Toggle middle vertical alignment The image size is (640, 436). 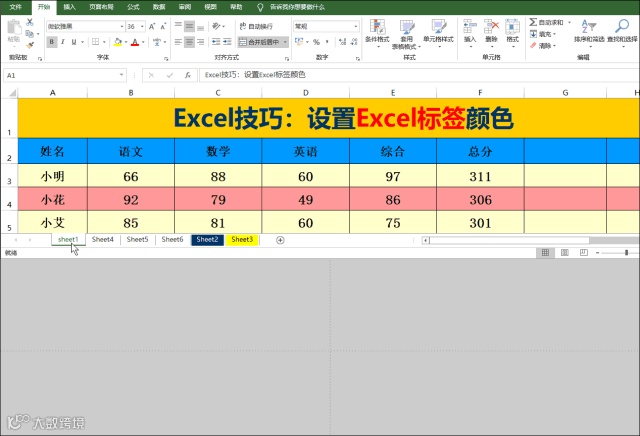click(189, 26)
